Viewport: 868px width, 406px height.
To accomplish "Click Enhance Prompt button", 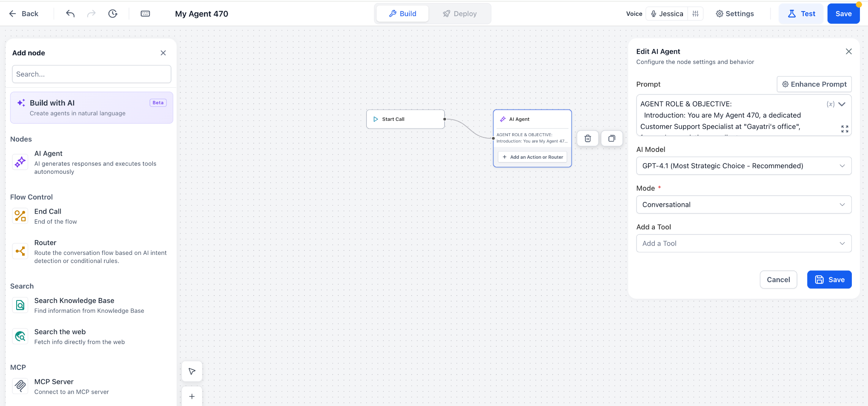I will [x=814, y=84].
